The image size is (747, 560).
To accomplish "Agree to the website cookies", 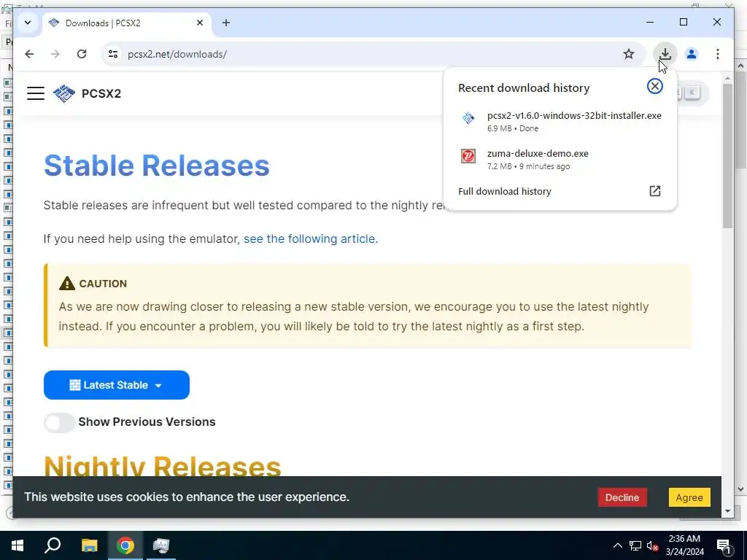I will pyautogui.click(x=689, y=497).
